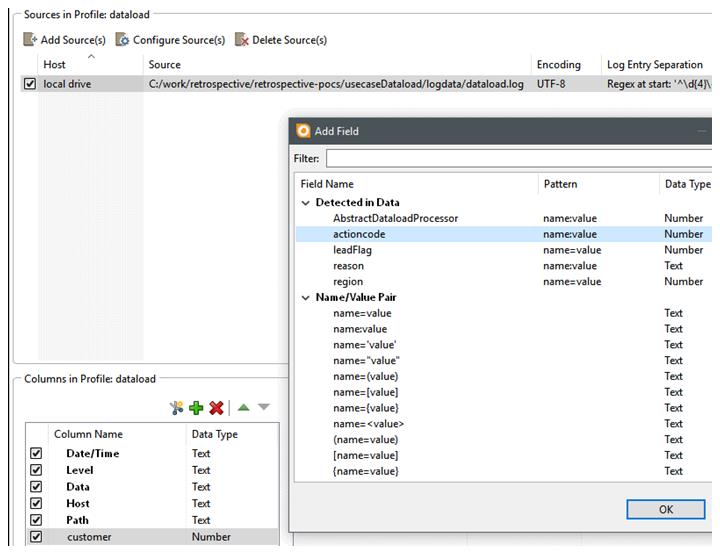Move column down with gray arrow
Image resolution: width=720 pixels, height=554 pixels.
(x=264, y=407)
